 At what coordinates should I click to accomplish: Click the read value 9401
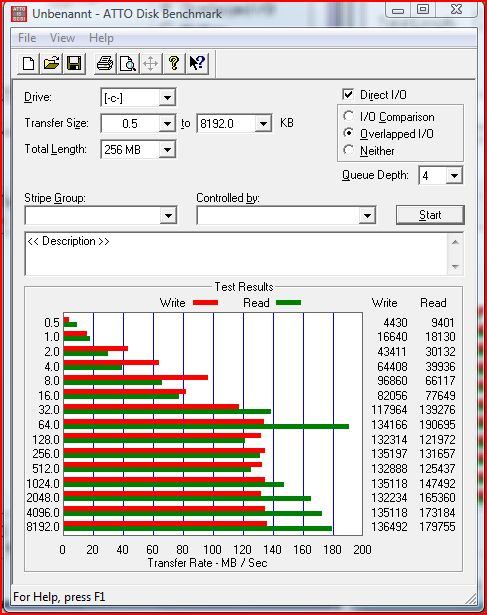pos(443,323)
